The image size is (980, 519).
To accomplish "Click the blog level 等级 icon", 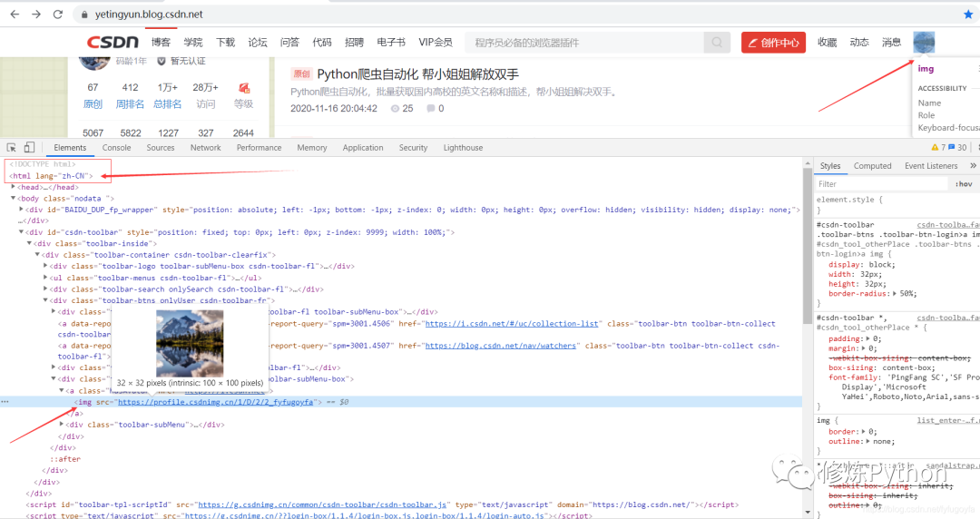I will click(x=244, y=88).
